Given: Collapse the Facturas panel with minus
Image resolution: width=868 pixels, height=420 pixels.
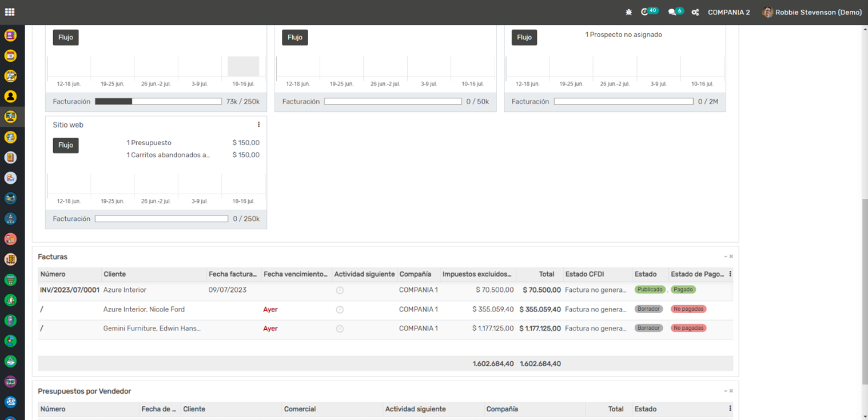Looking at the screenshot, I should tap(726, 257).
